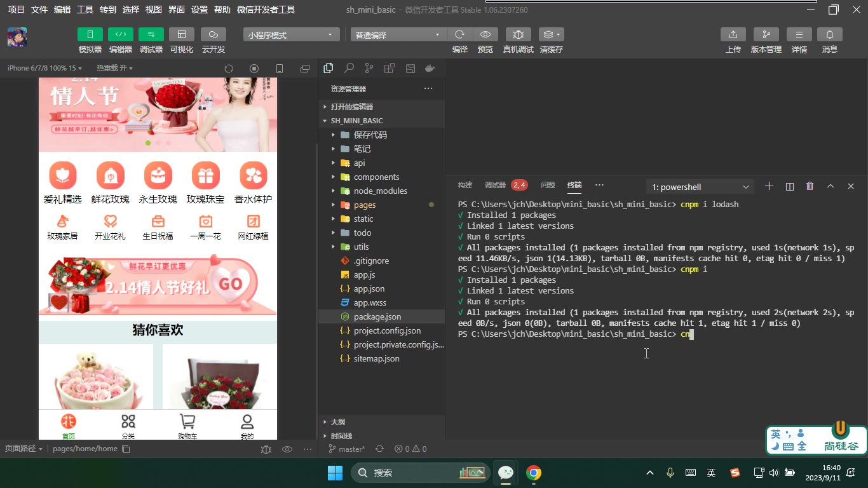Open iPhone 6/7/8 device selector

pos(44,68)
